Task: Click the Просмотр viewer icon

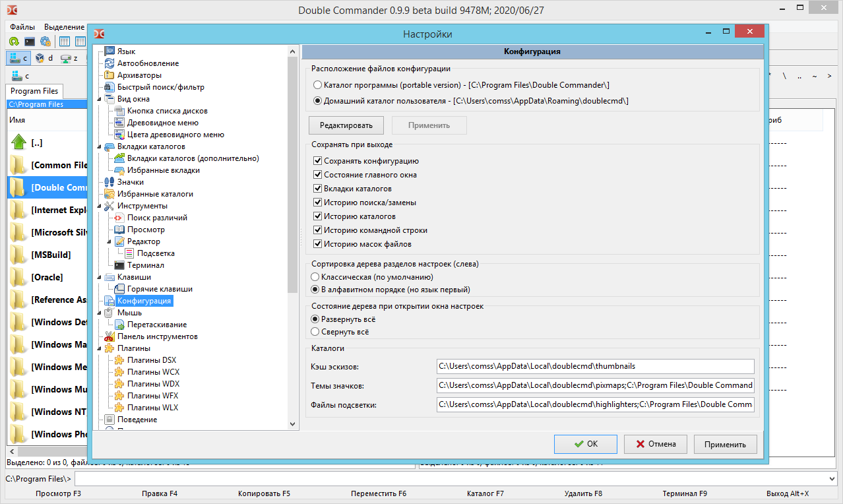Action: tap(119, 230)
